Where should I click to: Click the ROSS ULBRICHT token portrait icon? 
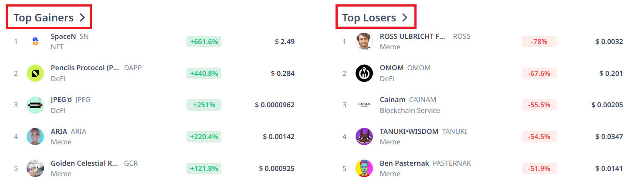364,42
